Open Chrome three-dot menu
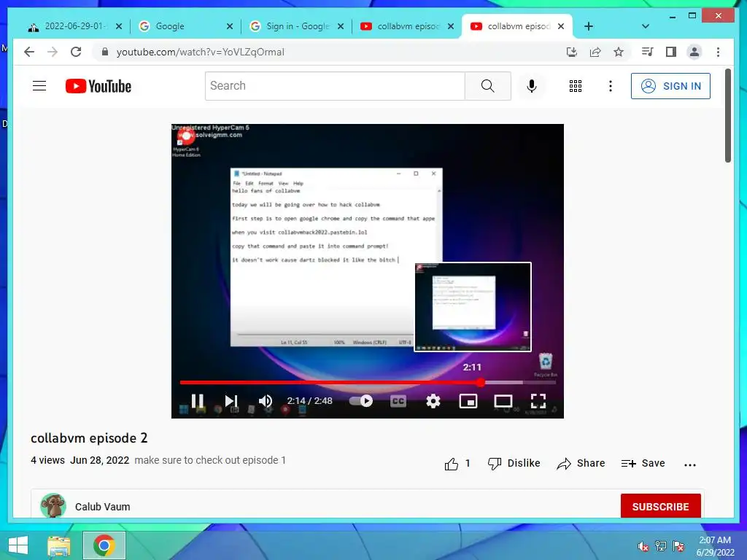Screen dimensions: 747x560 718,52
